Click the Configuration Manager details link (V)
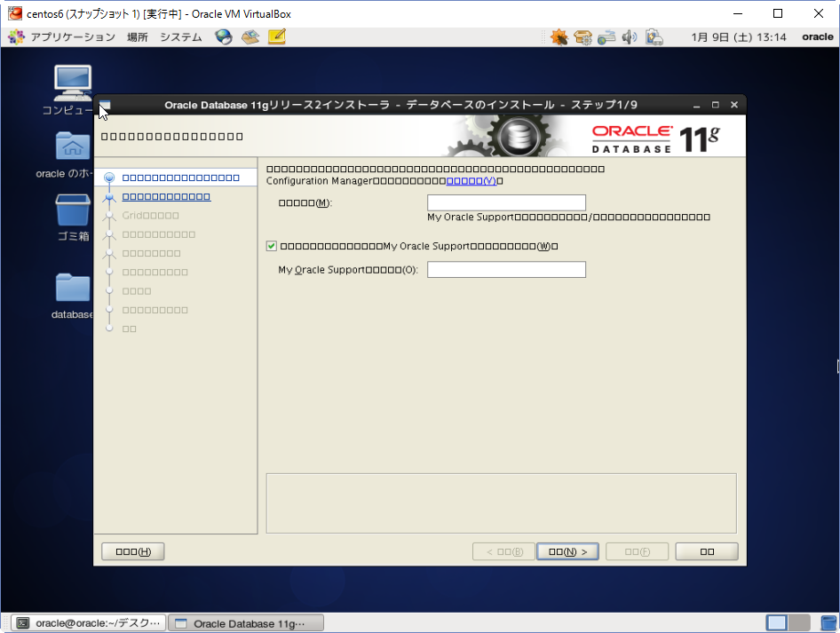The width and height of the screenshot is (840, 633). (x=472, y=181)
